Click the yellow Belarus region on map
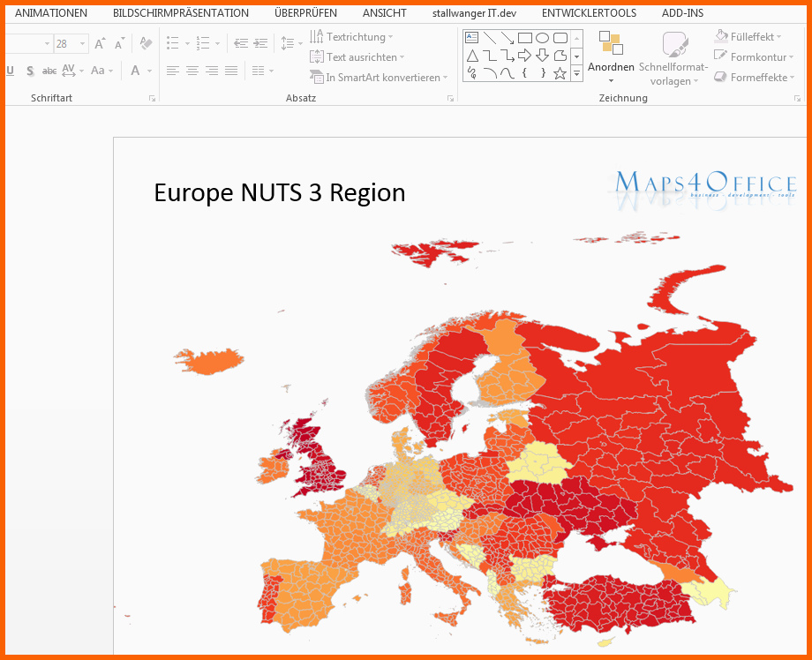The height and width of the screenshot is (660, 812). tap(539, 462)
